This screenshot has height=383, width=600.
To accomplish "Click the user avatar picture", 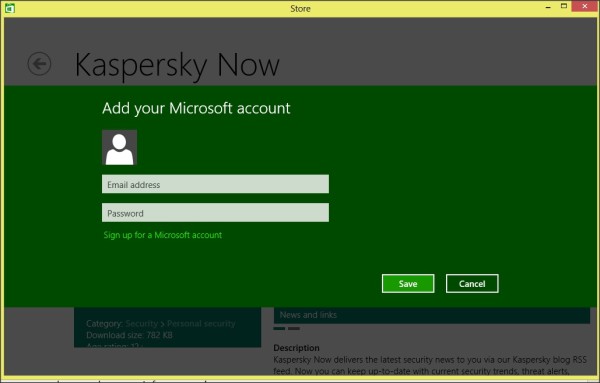I will [x=119, y=148].
